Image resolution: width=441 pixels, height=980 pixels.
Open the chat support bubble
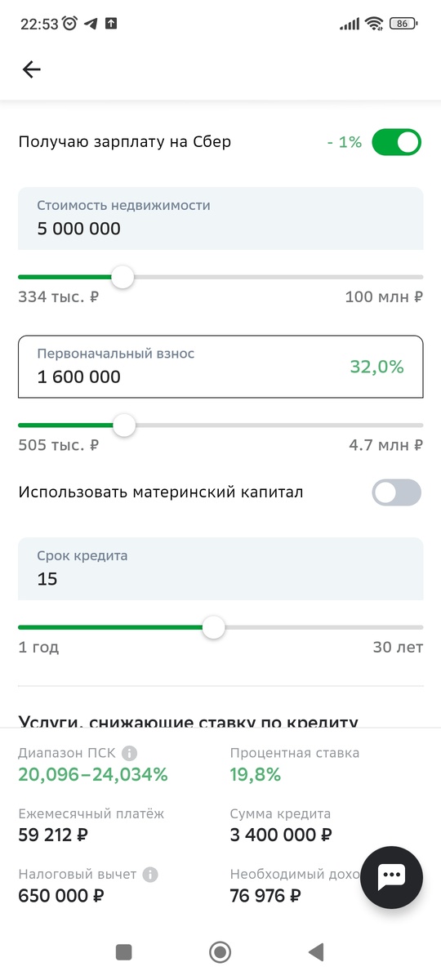point(391,877)
